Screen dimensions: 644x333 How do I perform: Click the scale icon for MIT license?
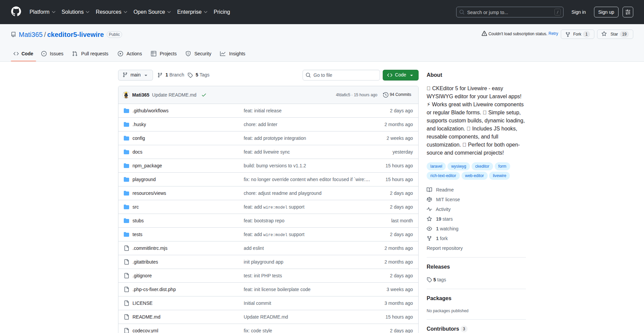point(429,200)
